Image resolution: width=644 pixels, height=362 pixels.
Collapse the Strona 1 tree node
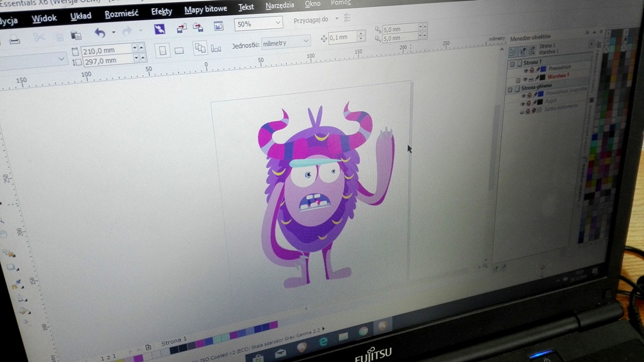(512, 64)
